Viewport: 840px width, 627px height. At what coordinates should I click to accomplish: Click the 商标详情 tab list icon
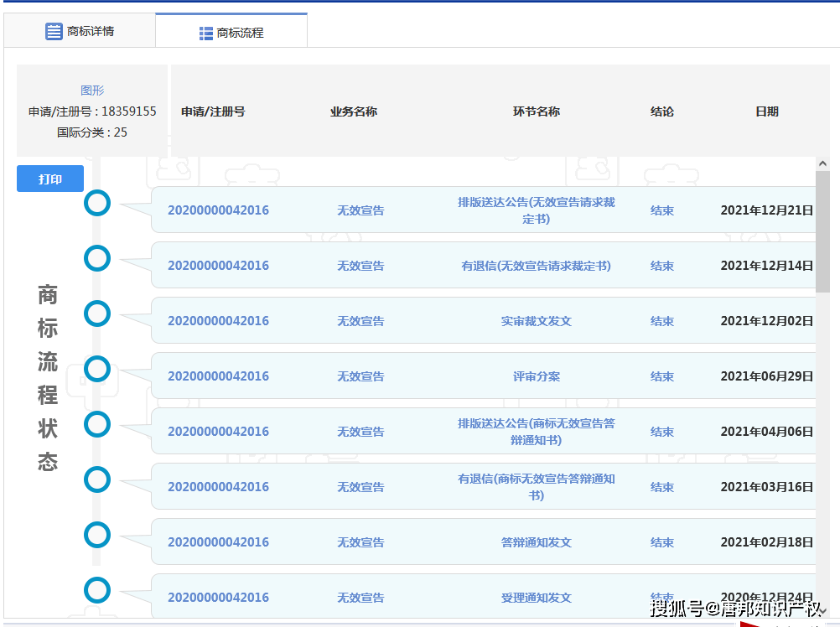coord(54,31)
